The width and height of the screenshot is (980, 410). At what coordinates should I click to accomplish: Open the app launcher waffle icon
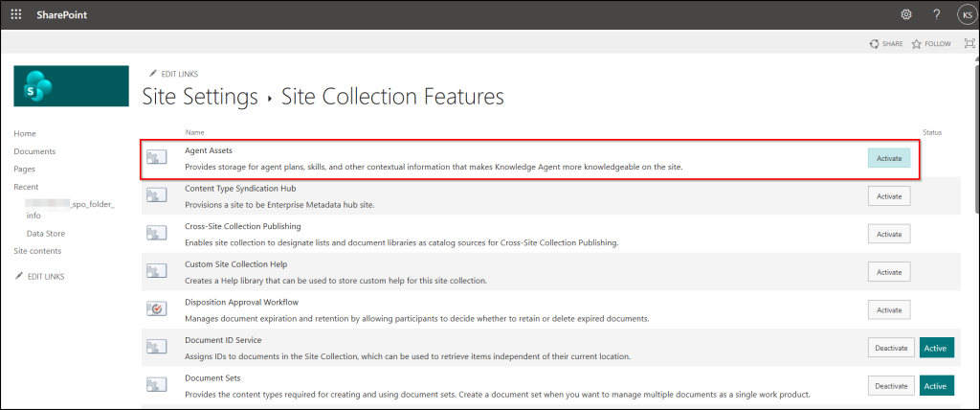coord(16,14)
